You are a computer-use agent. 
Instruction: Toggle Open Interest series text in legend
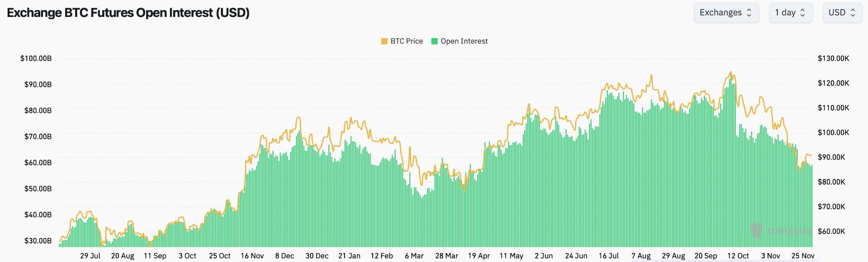tap(464, 41)
